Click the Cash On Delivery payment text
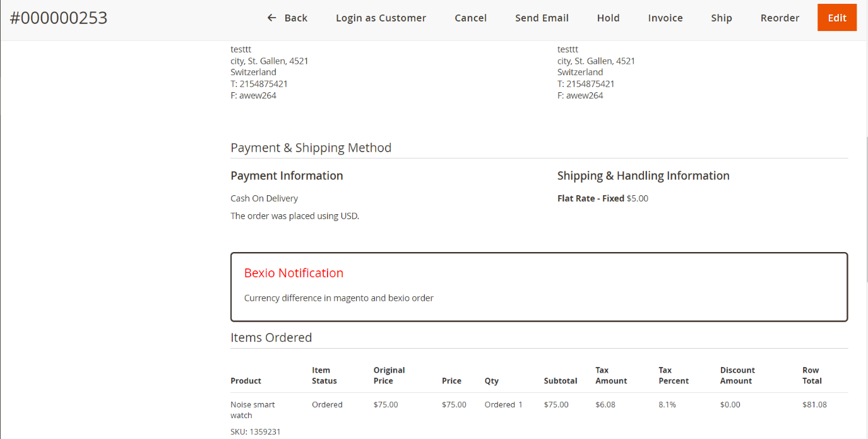The image size is (868, 439). [x=264, y=198]
